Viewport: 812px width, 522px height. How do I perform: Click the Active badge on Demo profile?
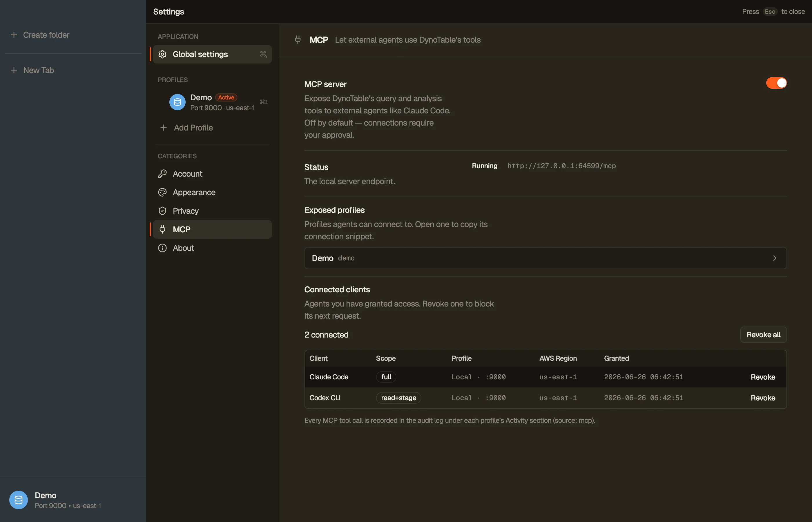(x=226, y=98)
